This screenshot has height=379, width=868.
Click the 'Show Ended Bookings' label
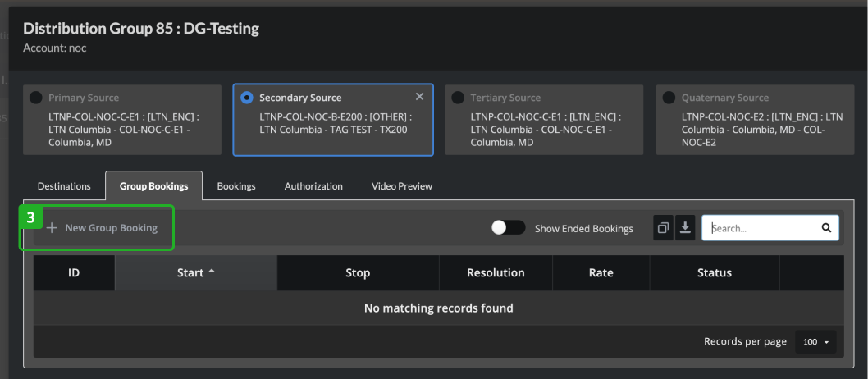coord(584,229)
